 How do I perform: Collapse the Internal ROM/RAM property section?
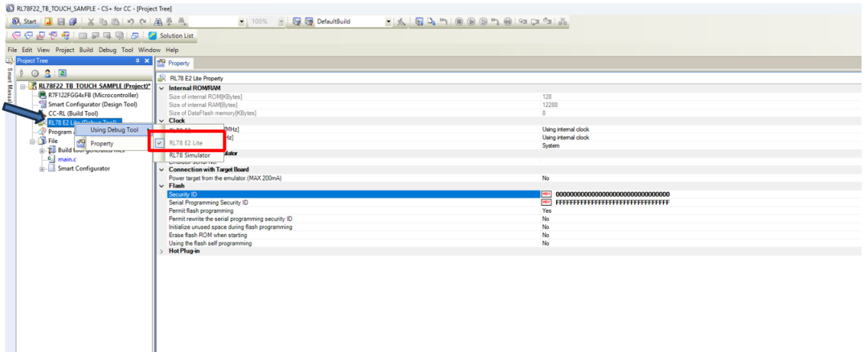(x=162, y=88)
